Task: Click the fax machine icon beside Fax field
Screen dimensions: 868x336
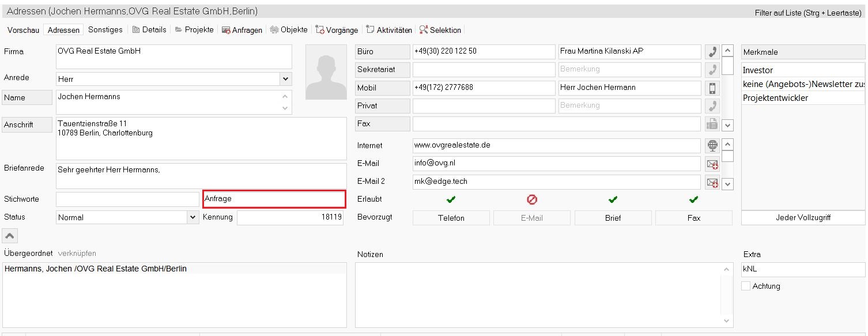Action: point(712,124)
